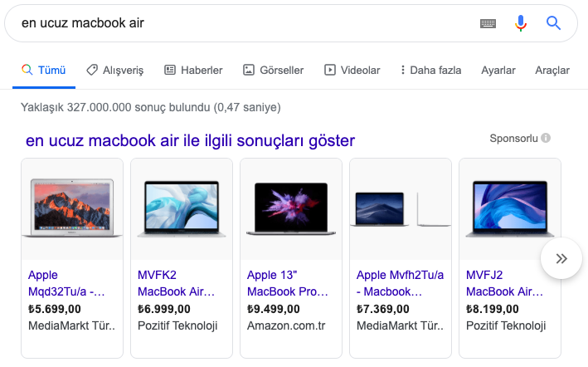
Task: Click the 'Yaklaşık 327.000.000 sonuç bulundu' text
Action: [115, 107]
